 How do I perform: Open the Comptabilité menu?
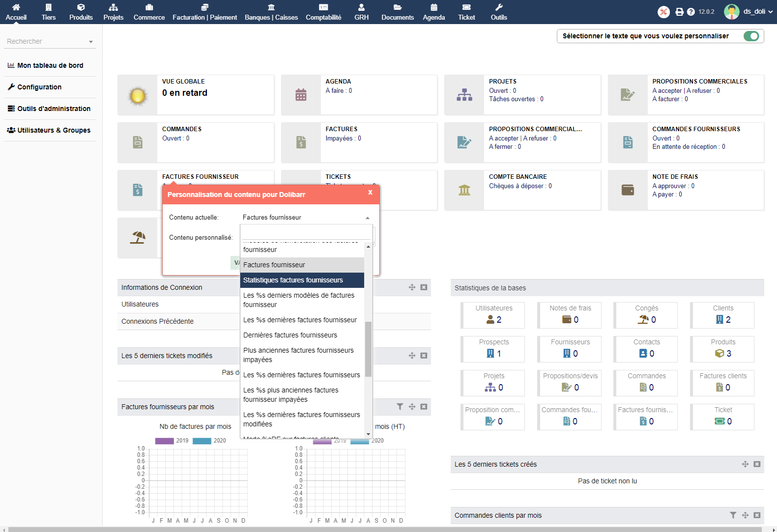[323, 12]
